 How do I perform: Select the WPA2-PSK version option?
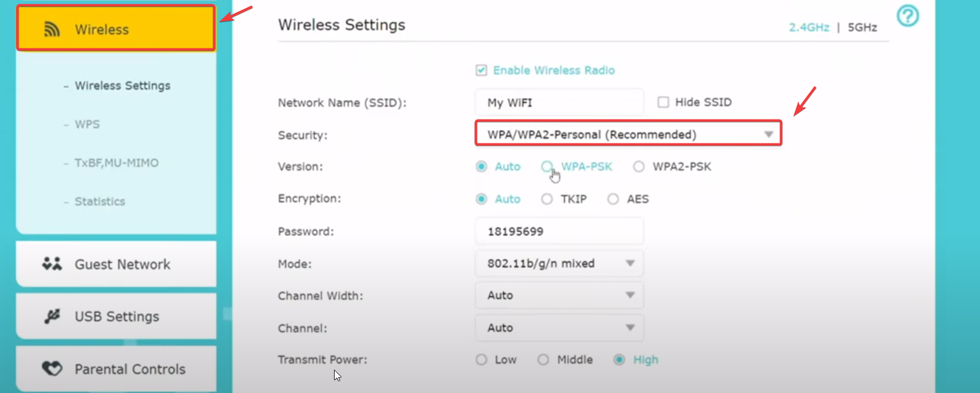639,167
